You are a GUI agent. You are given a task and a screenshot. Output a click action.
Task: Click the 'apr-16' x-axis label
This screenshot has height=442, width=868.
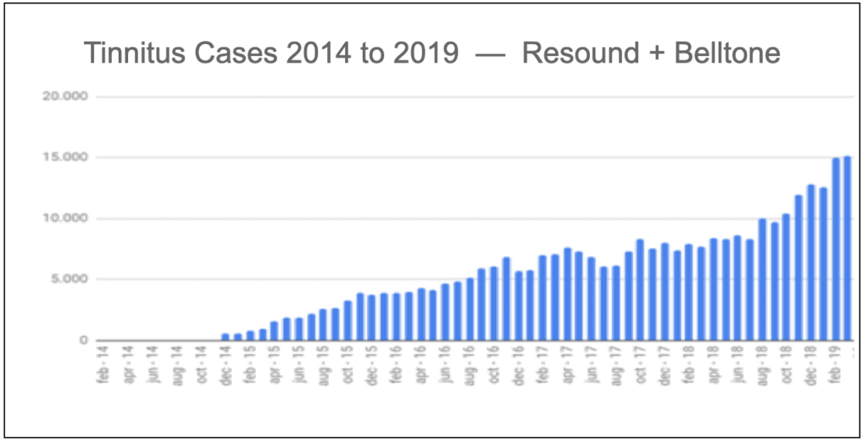click(421, 365)
